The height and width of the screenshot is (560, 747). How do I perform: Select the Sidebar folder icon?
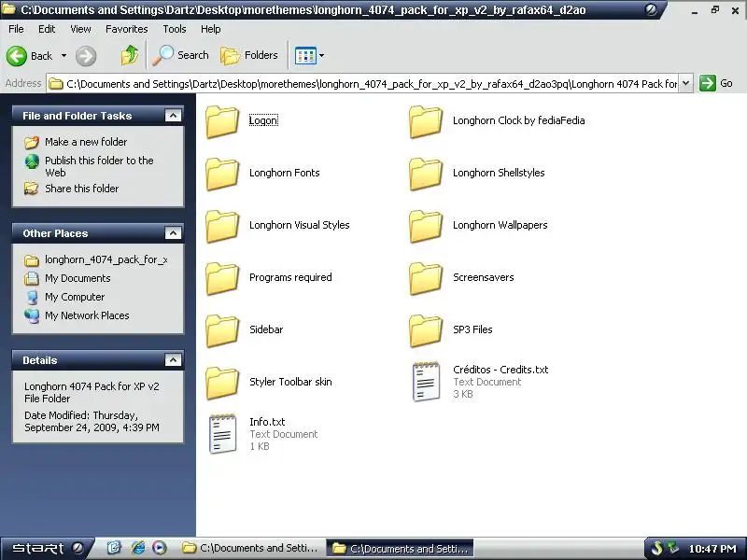tap(222, 331)
